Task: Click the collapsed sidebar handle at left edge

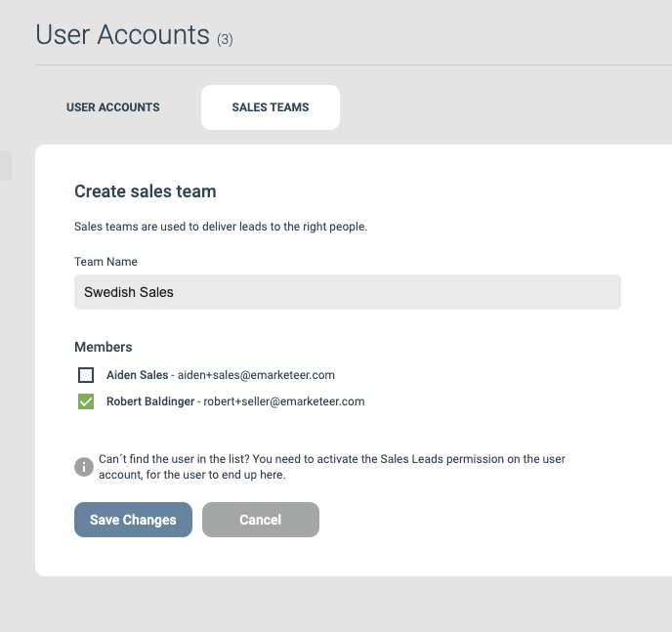Action: point(5,165)
